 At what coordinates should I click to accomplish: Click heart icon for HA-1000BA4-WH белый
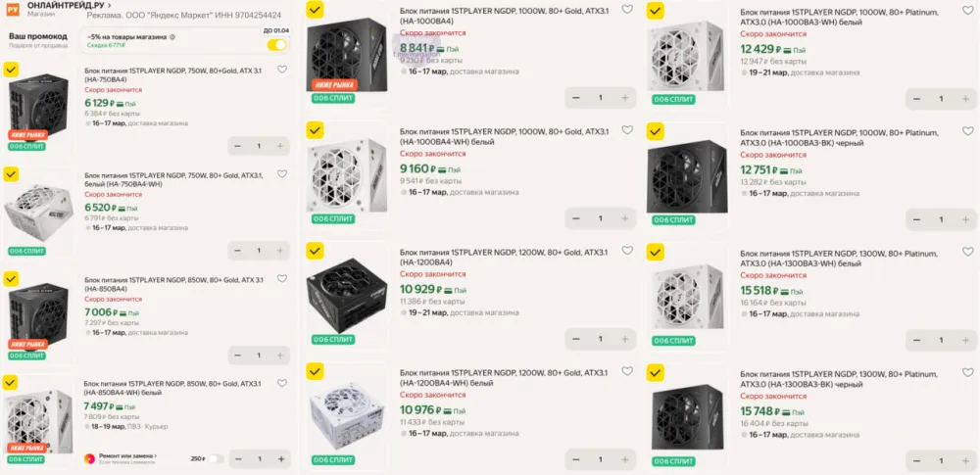(x=627, y=131)
